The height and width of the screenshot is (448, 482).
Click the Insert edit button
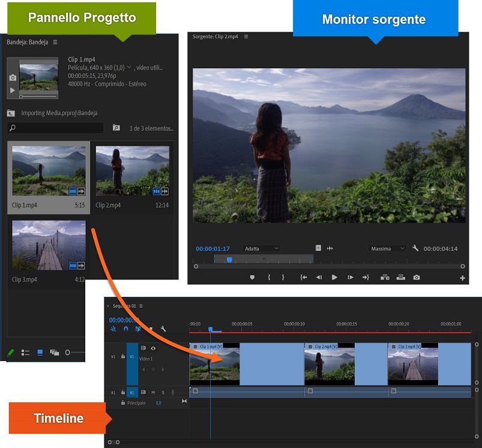tap(385, 277)
